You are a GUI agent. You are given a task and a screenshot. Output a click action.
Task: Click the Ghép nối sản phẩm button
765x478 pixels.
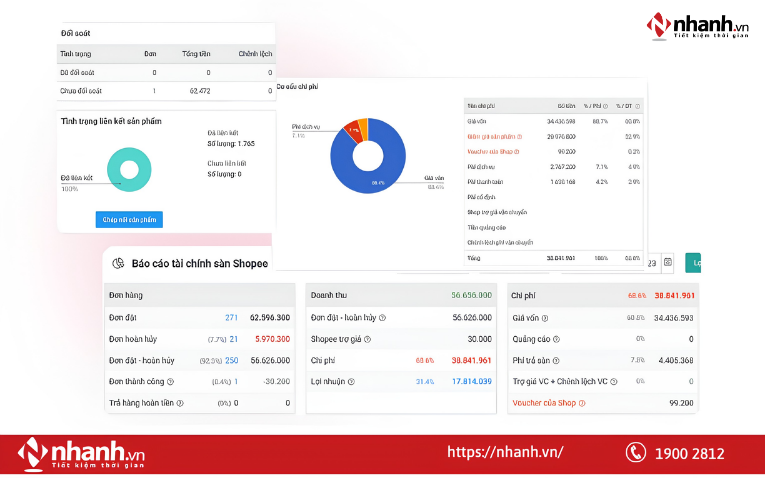[129, 219]
